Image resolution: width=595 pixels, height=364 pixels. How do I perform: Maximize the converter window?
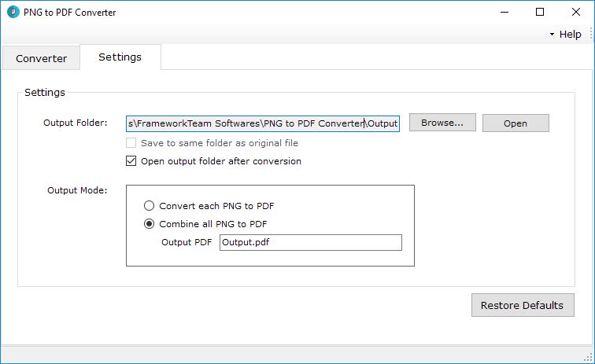click(540, 12)
